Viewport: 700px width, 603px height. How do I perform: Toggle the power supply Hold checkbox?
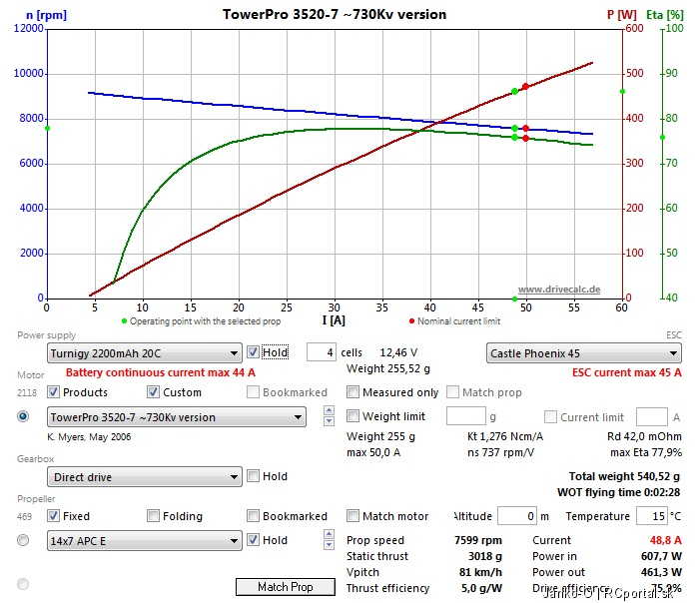(x=253, y=352)
